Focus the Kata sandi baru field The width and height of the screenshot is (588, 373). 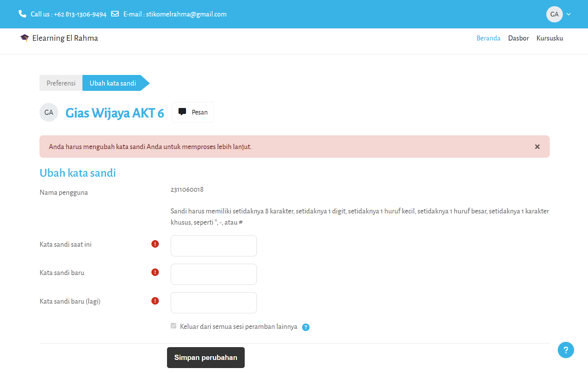tap(214, 274)
